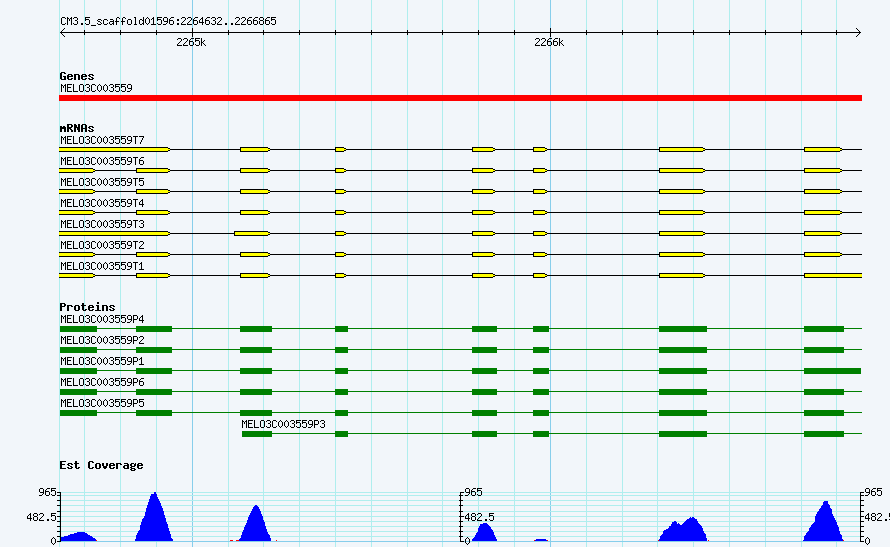Click the red MEL03C003559 gene bar

click(x=460, y=98)
